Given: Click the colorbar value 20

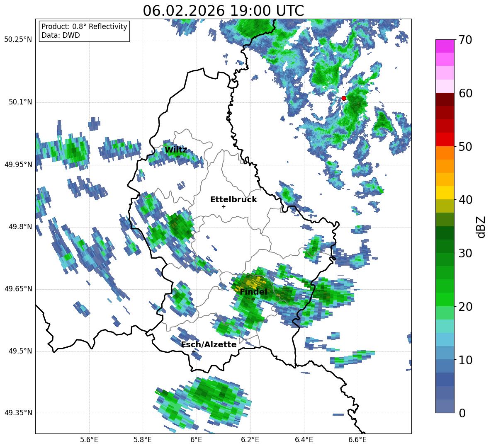Looking at the screenshot, I should pyautogui.click(x=465, y=306).
